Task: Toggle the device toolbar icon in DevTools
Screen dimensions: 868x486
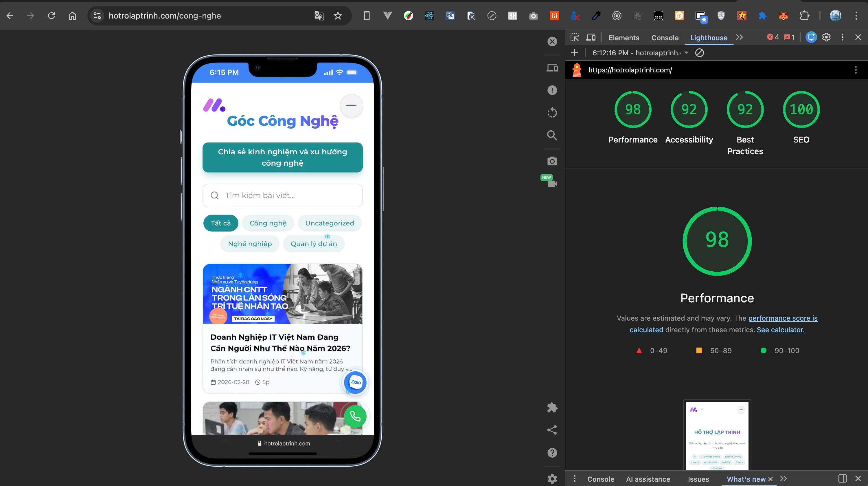Action: [591, 37]
